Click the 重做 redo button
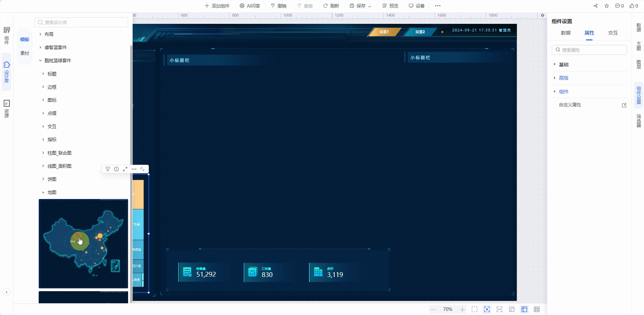Image resolution: width=644 pixels, height=315 pixels. [305, 6]
